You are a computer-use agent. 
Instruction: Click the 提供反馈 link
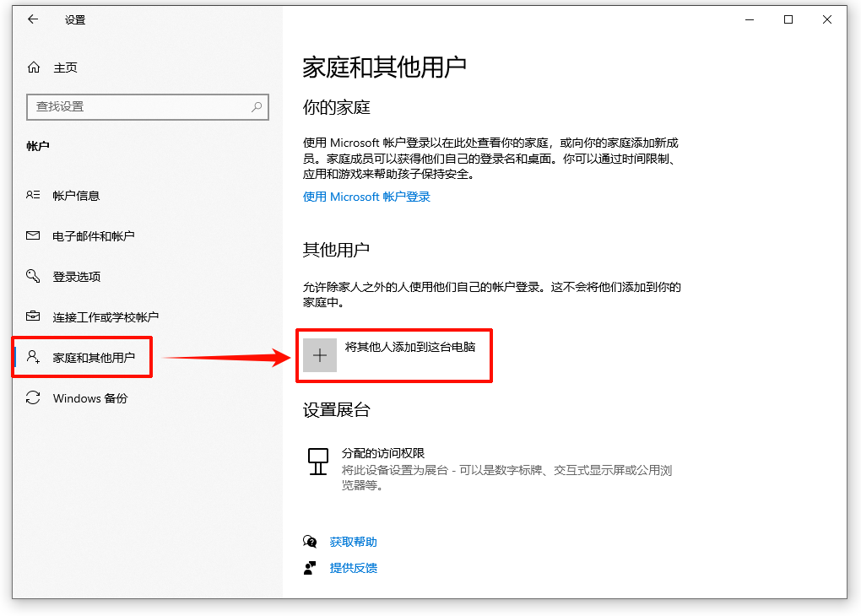[354, 568]
